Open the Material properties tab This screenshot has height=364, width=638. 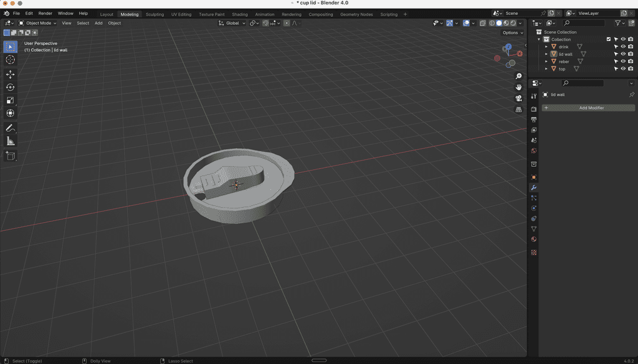[534, 240]
